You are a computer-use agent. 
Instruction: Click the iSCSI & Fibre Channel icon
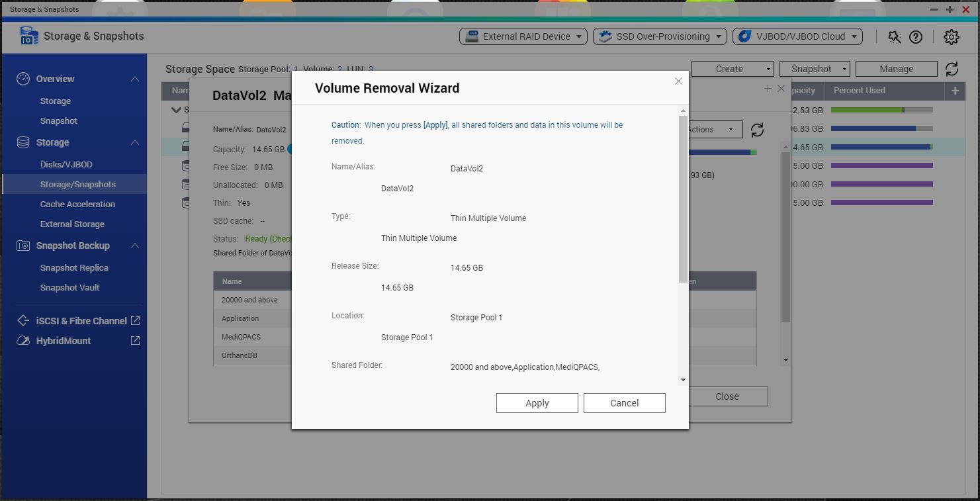23,321
